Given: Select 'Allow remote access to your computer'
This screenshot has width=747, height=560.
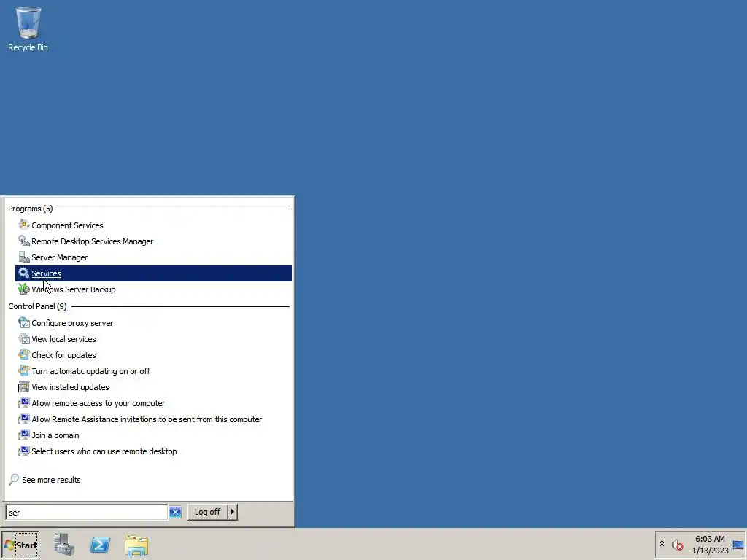Looking at the screenshot, I should pos(98,403).
